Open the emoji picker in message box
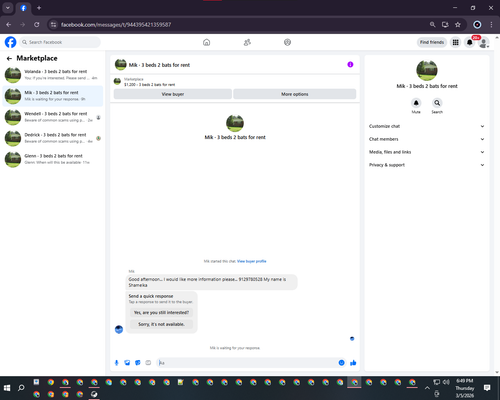500x400 pixels. pos(341,363)
